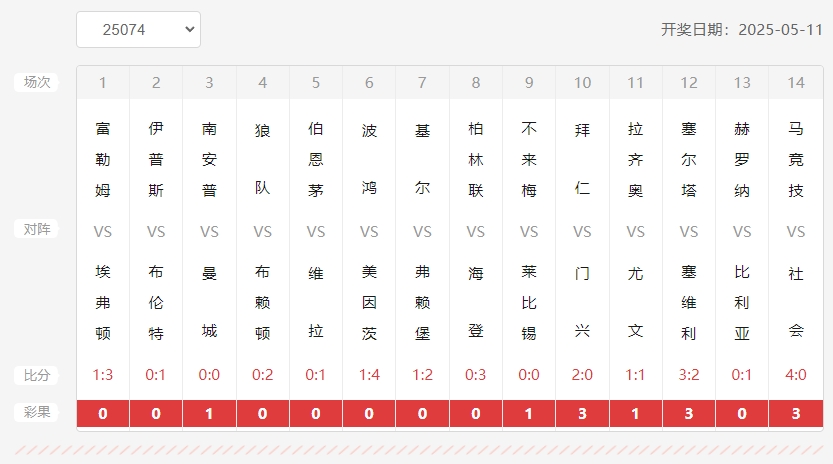Click red result cell 1 under match 3
This screenshot has height=464, width=833.
tap(209, 414)
